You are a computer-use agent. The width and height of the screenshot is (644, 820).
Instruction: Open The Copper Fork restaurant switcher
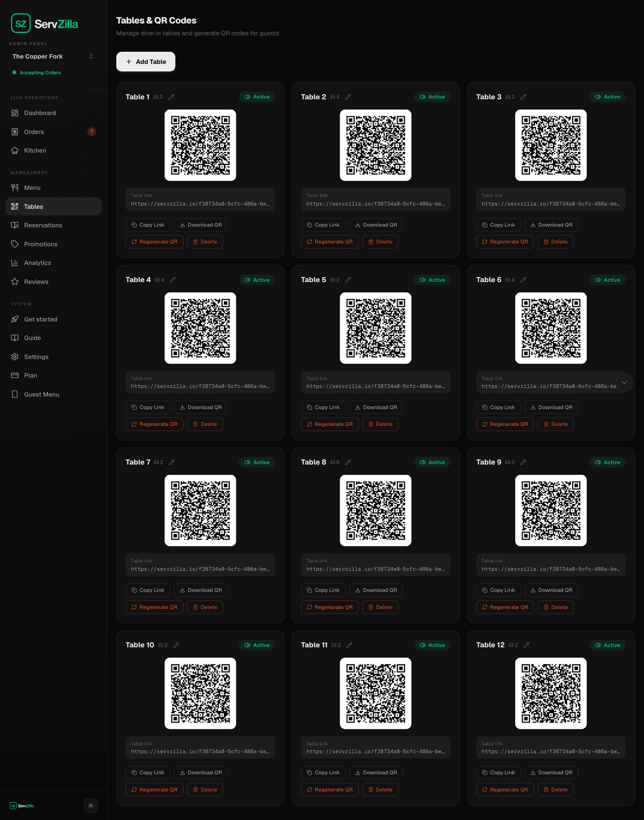[53, 56]
